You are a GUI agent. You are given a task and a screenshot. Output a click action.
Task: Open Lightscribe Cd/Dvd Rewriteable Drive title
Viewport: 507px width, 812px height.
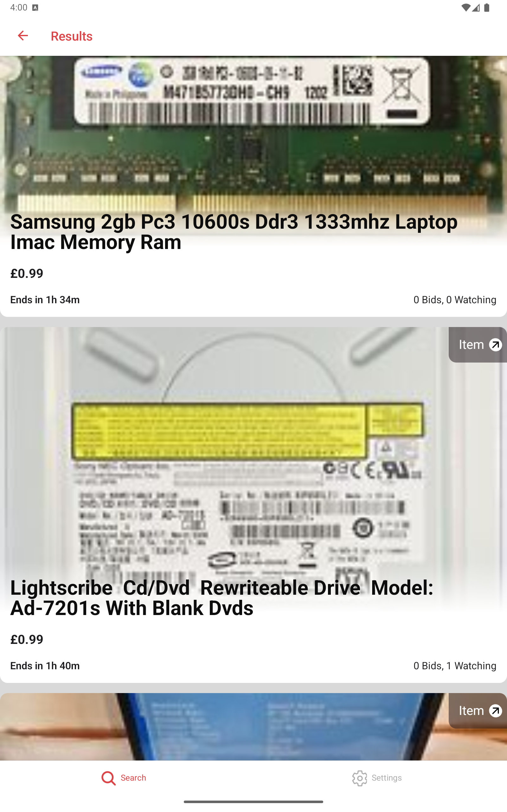click(221, 598)
